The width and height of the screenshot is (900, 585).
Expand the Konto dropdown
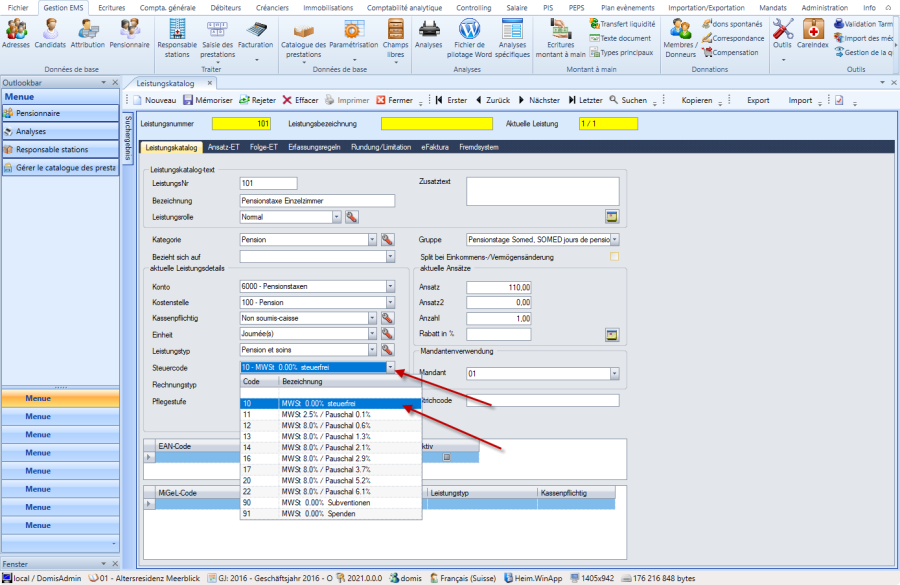coord(390,287)
